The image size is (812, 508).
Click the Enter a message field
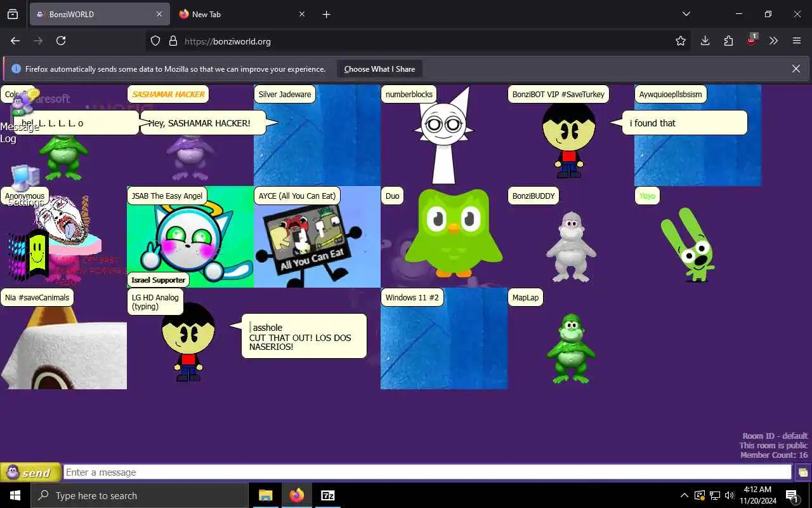[x=428, y=472]
